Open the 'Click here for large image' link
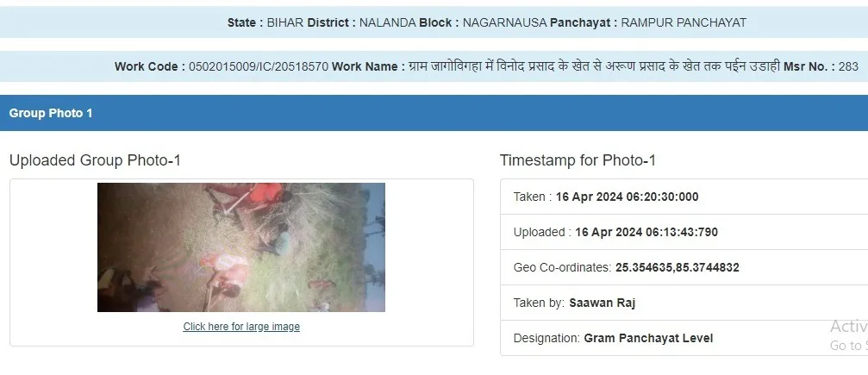The image size is (868, 375). [241, 326]
